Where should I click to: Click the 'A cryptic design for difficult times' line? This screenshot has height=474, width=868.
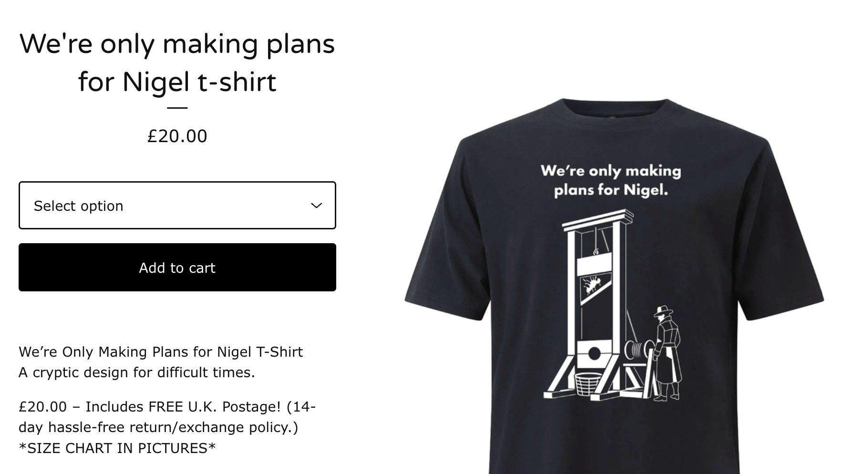(x=137, y=372)
